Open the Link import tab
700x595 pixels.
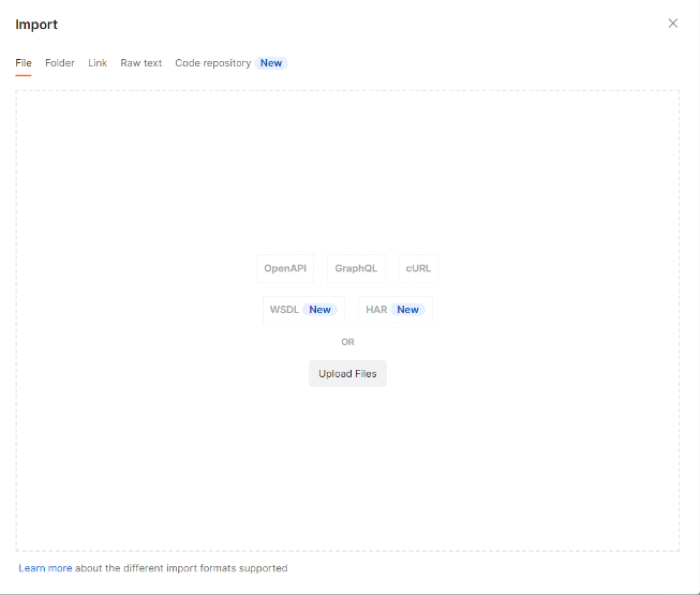pyautogui.click(x=98, y=63)
